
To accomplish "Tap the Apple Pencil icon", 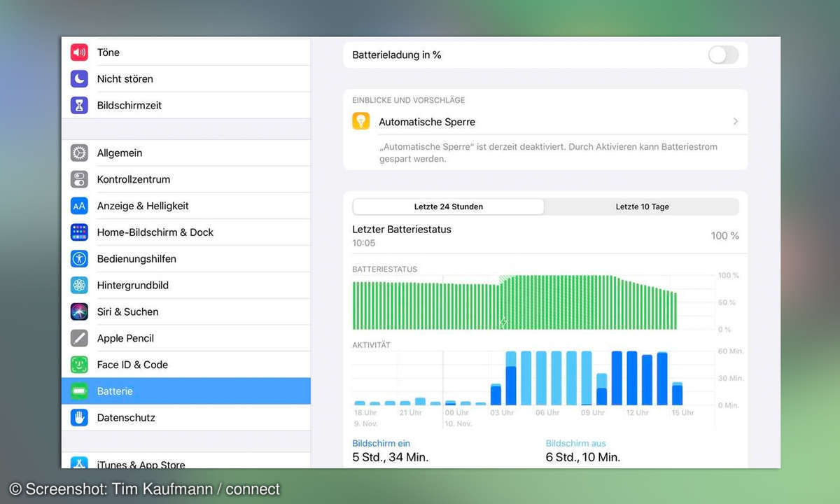I will coord(79,338).
